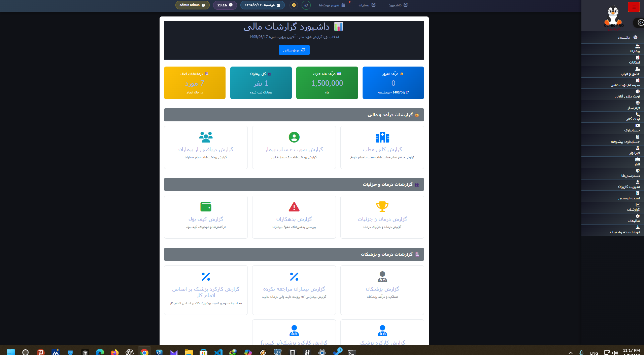Screen dimensions: 644x355
Task: Open the گزارش بیماران مراجعه نکرده card
Action: point(294,290)
